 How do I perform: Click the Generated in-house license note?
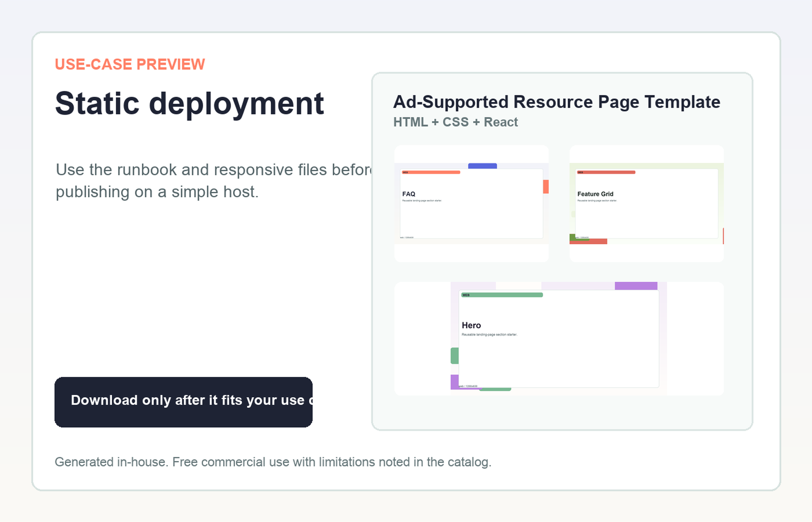coord(273,462)
